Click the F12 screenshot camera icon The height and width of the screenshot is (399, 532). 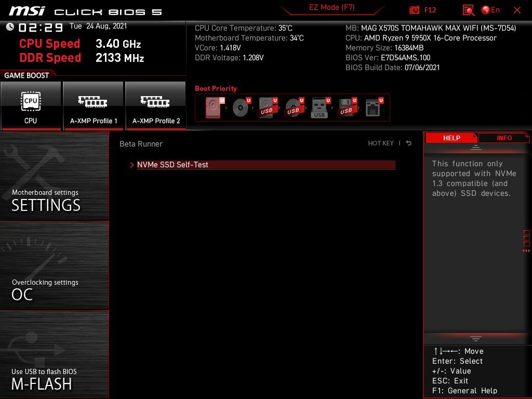click(414, 10)
